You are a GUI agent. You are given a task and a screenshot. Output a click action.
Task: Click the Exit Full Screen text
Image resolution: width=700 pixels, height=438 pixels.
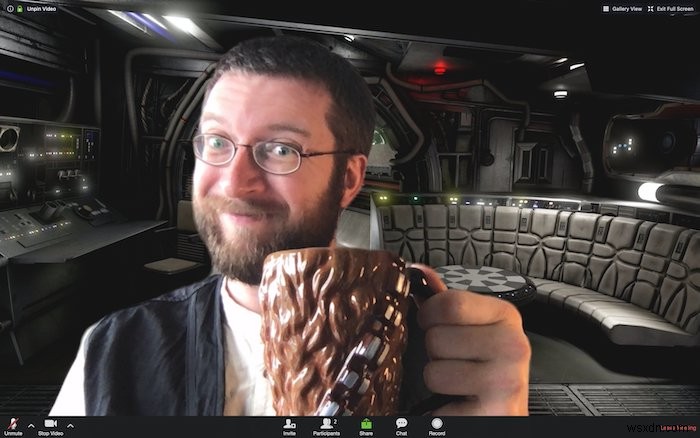tap(676, 8)
